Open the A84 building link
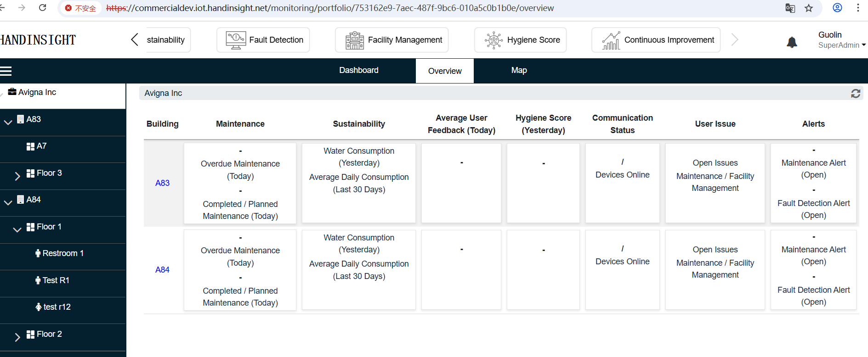The width and height of the screenshot is (868, 357). point(162,269)
